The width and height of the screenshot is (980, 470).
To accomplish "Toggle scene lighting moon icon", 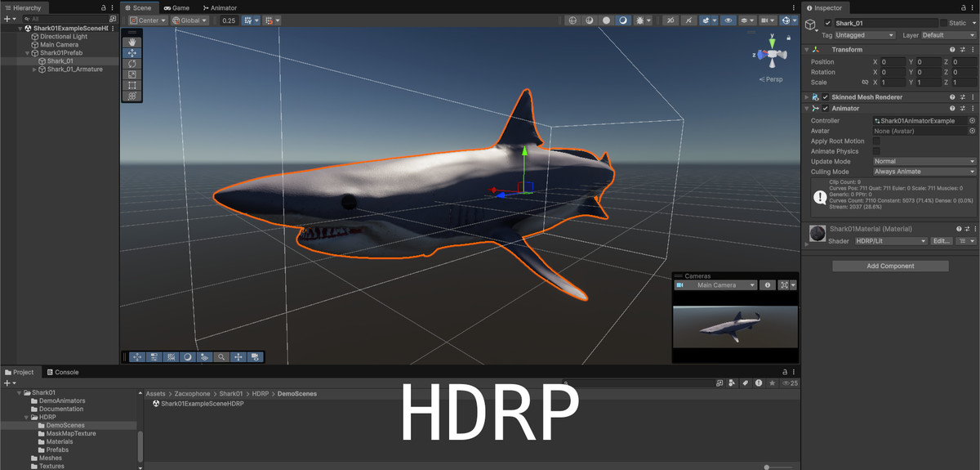I will click(x=623, y=20).
